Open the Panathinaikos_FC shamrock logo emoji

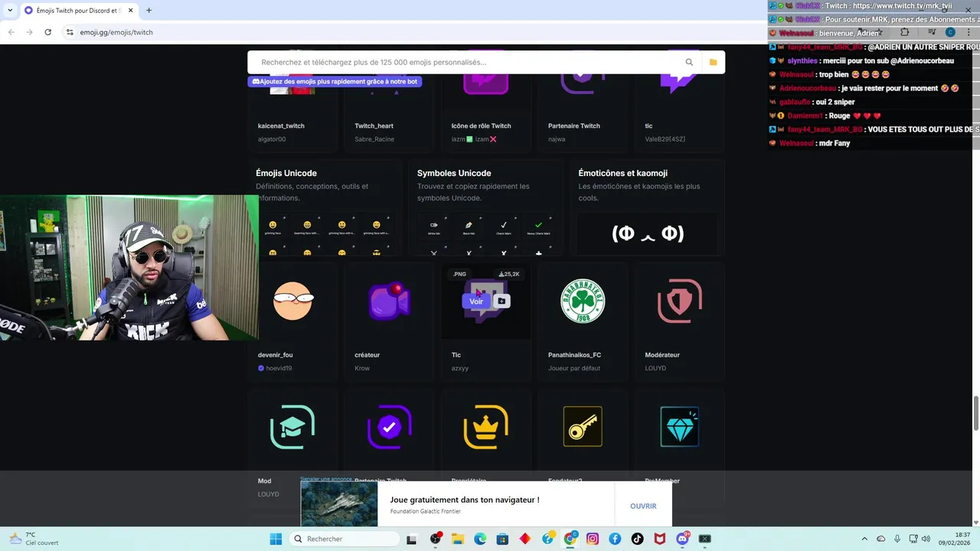tap(583, 302)
